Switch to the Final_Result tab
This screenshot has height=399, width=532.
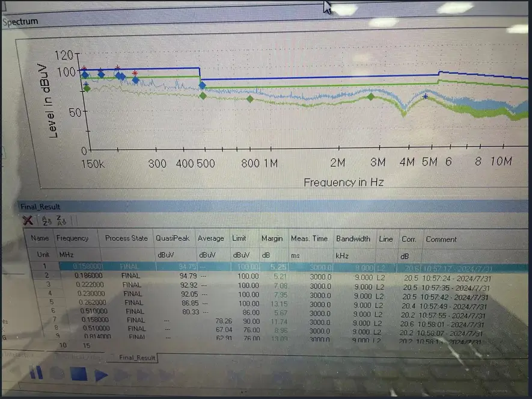click(137, 357)
